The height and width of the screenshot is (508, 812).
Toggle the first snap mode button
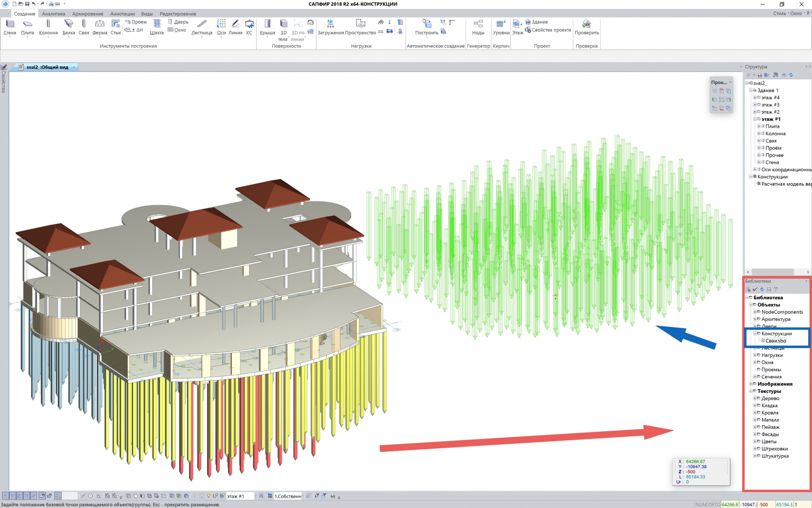tap(5, 496)
